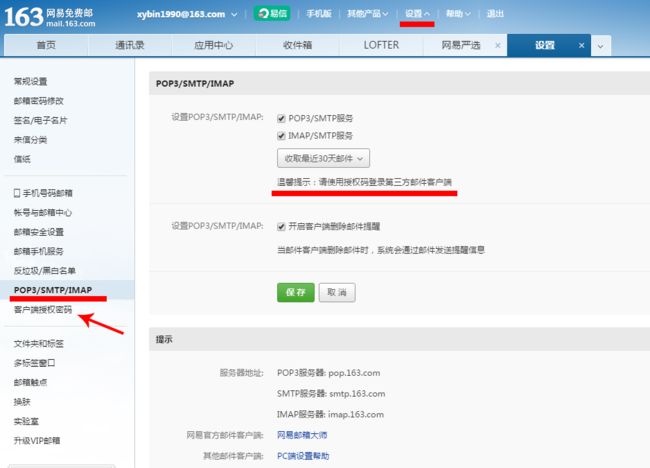The image size is (650, 468).
Task: Open the 设置 dropdown in the header
Action: pyautogui.click(x=417, y=14)
